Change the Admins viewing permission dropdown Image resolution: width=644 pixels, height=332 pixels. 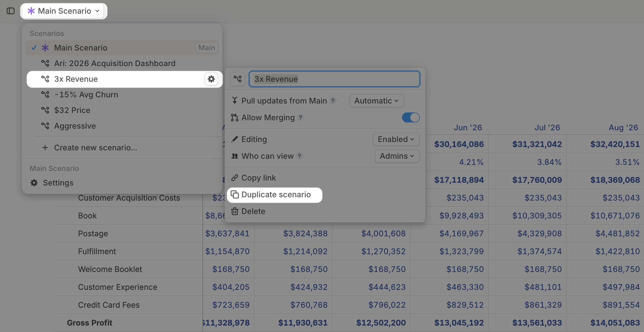click(x=397, y=156)
